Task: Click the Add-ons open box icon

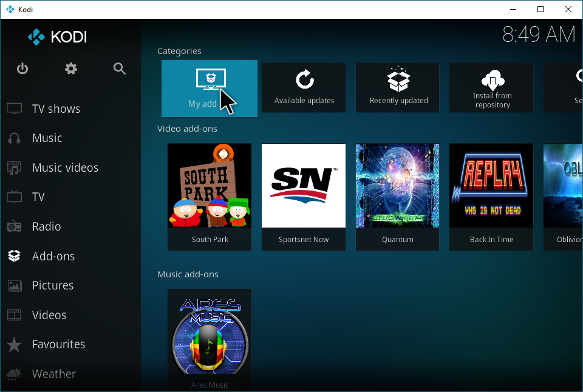Action: coord(14,256)
